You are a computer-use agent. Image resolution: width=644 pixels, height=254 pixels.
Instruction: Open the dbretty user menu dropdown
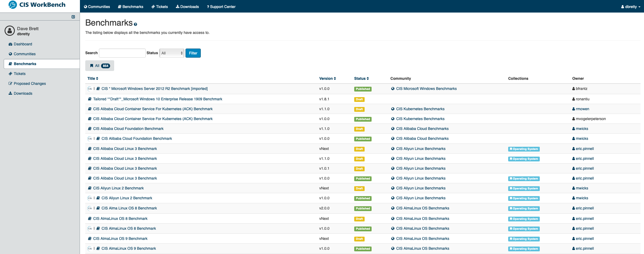(x=631, y=7)
